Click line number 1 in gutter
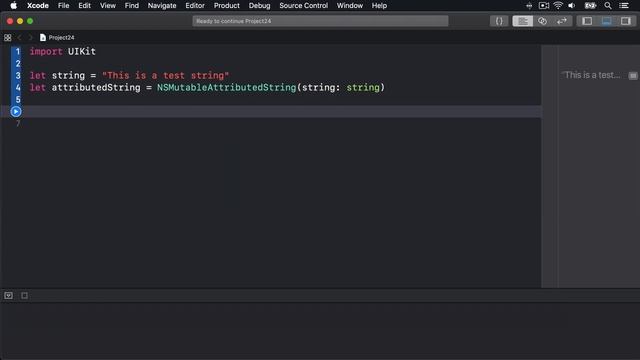640x360 pixels. coord(18,52)
